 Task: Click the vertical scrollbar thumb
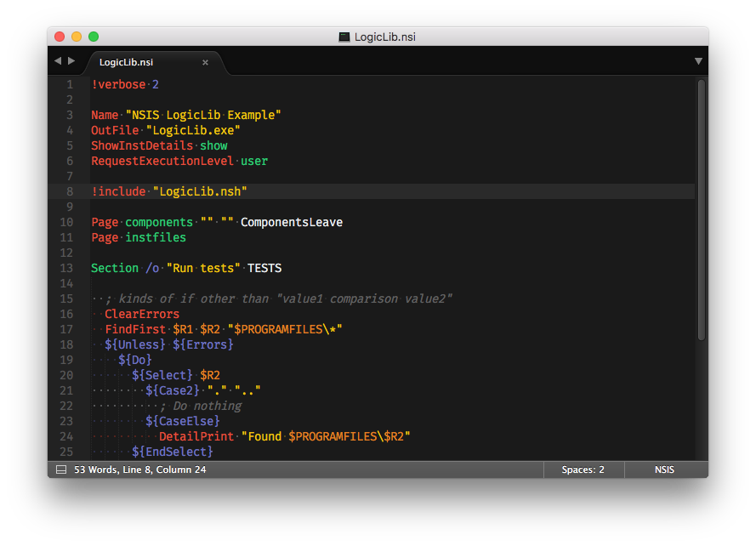pyautogui.click(x=702, y=210)
